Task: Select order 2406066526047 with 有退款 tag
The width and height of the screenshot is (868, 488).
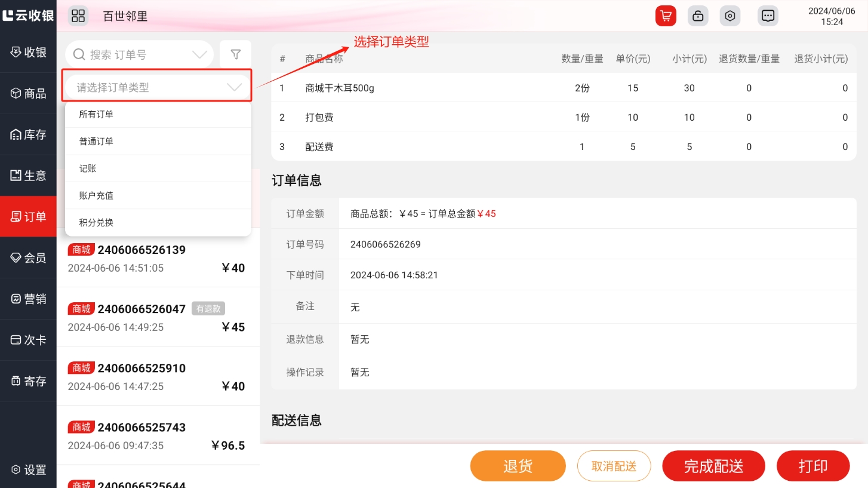Action: point(158,317)
